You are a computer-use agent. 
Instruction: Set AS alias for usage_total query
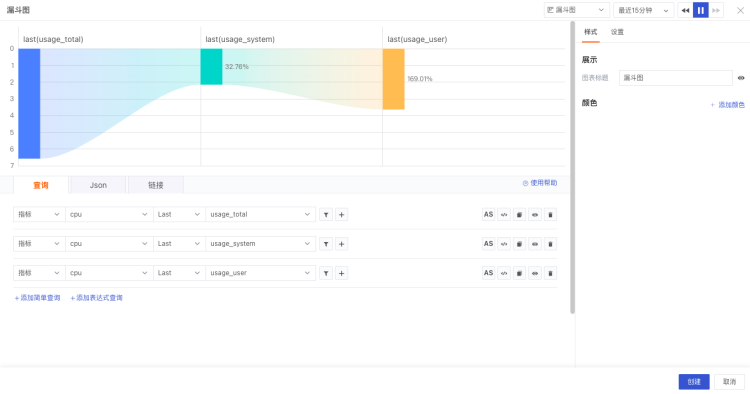(488, 215)
